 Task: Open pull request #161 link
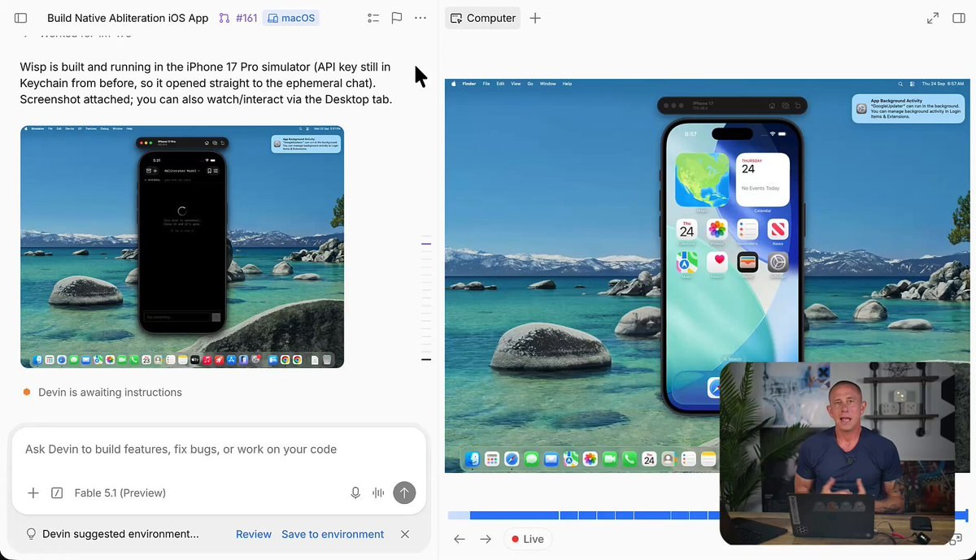click(237, 18)
